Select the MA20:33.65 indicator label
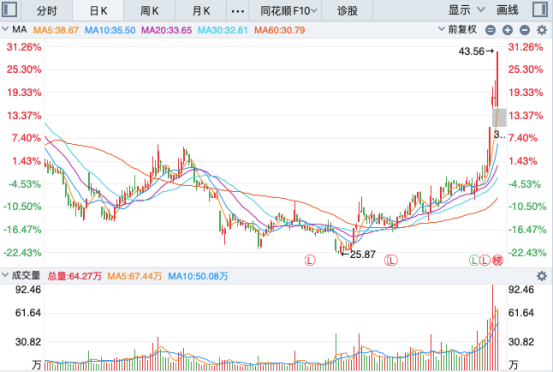This screenshot has width=553, height=372. (x=166, y=30)
